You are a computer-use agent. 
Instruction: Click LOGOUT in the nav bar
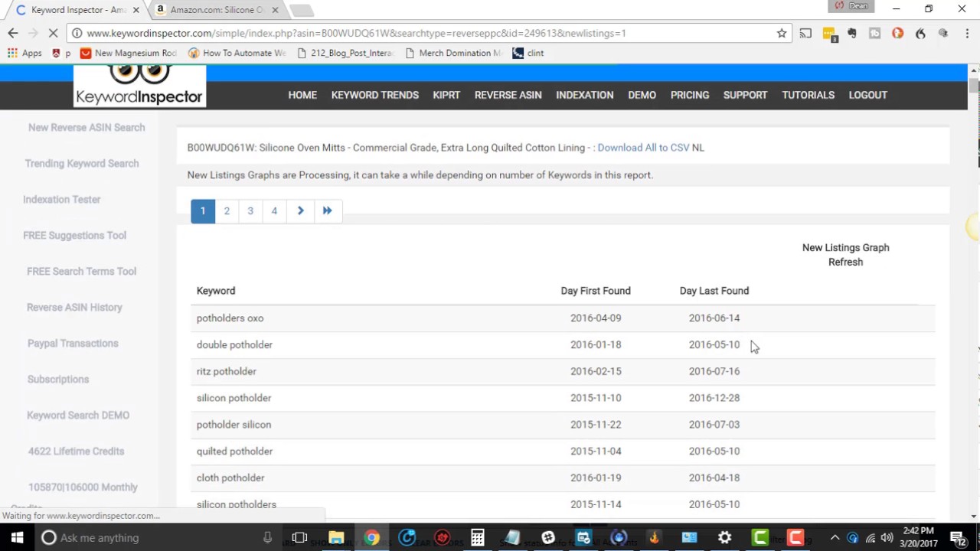tap(868, 95)
